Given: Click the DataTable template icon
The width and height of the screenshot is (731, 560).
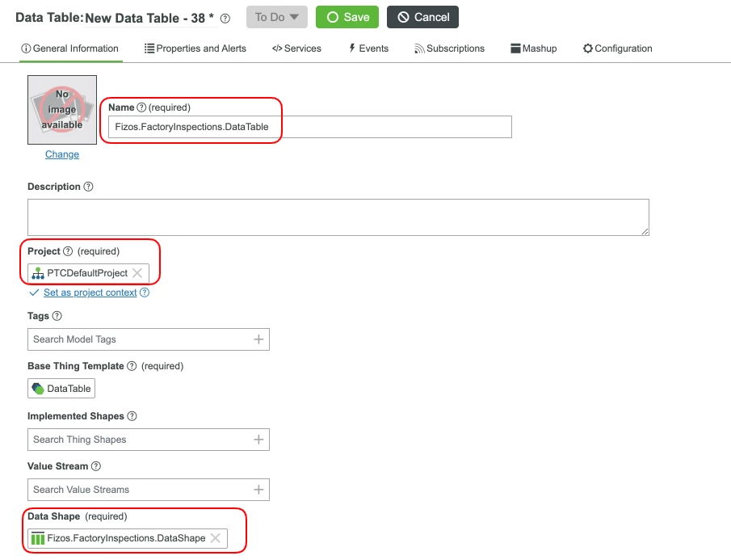Looking at the screenshot, I should coord(38,389).
